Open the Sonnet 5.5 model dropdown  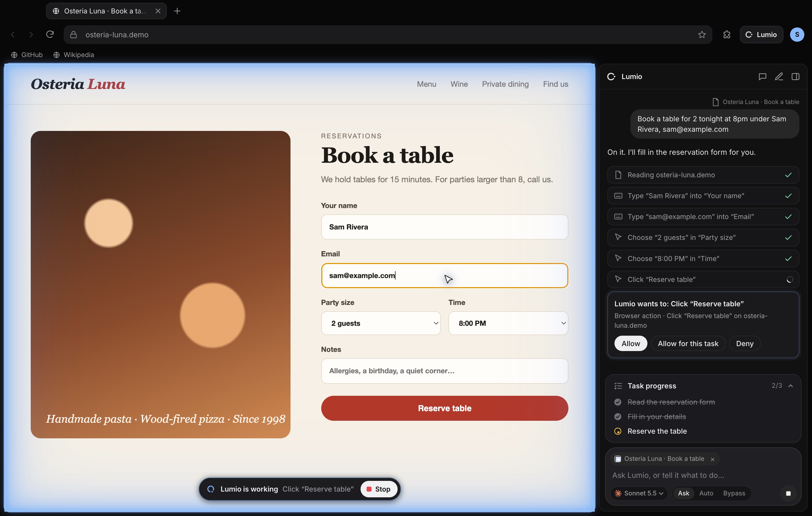[x=639, y=493]
